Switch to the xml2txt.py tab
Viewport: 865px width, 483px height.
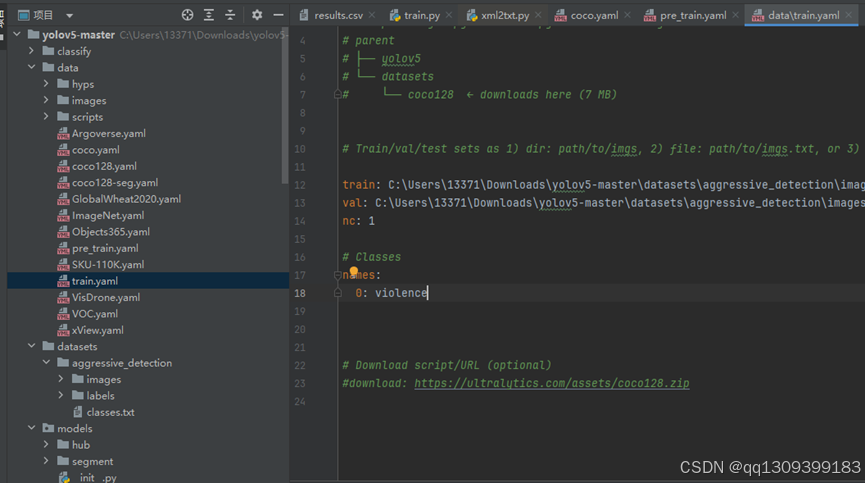click(499, 15)
